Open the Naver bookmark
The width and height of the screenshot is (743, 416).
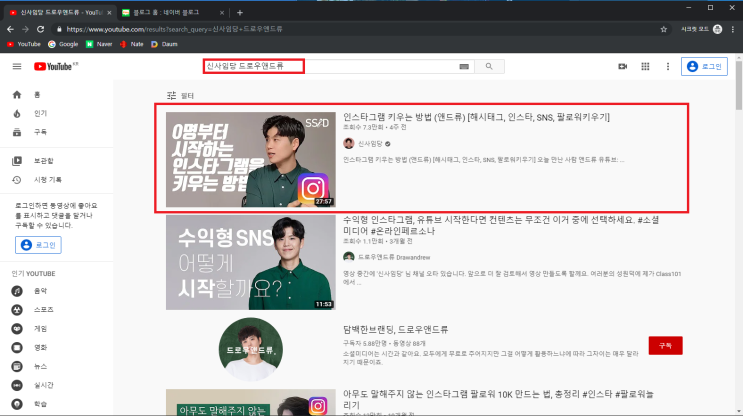point(99,44)
